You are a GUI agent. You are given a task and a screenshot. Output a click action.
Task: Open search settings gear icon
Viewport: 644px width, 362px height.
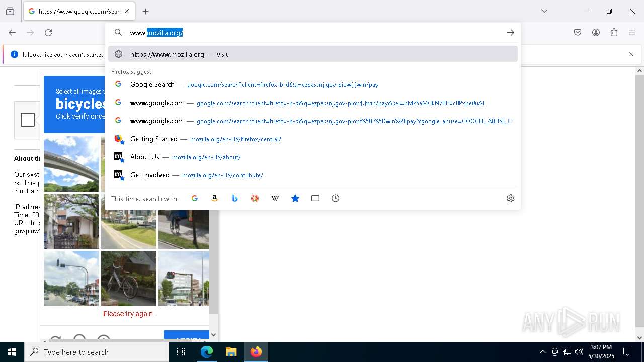[510, 198]
